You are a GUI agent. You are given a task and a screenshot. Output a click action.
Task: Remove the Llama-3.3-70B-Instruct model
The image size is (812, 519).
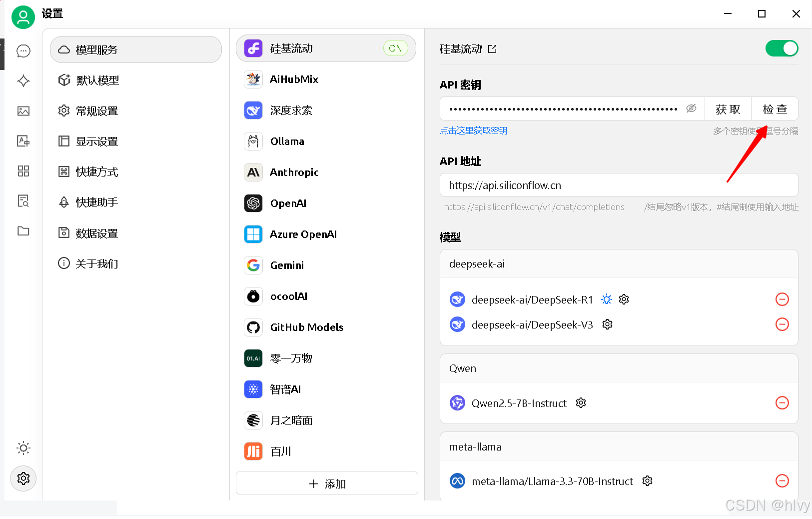[782, 481]
